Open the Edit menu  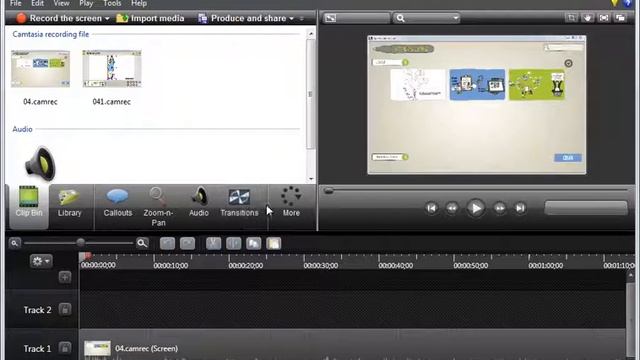[x=37, y=3]
